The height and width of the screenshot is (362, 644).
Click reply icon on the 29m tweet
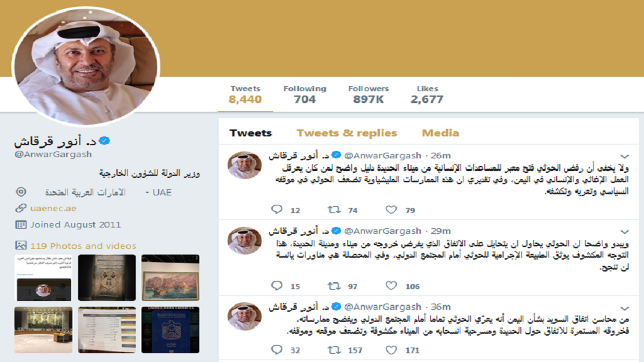click(277, 286)
